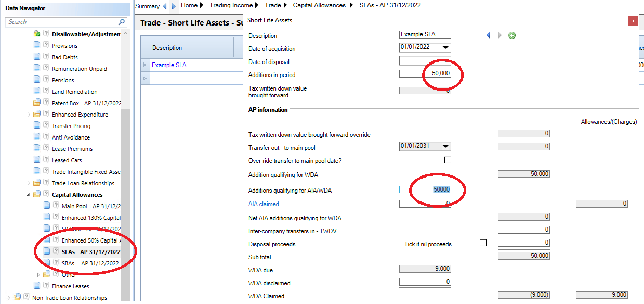
Task: Click the help icon beside Anti Avoidance
Action: click(46, 137)
